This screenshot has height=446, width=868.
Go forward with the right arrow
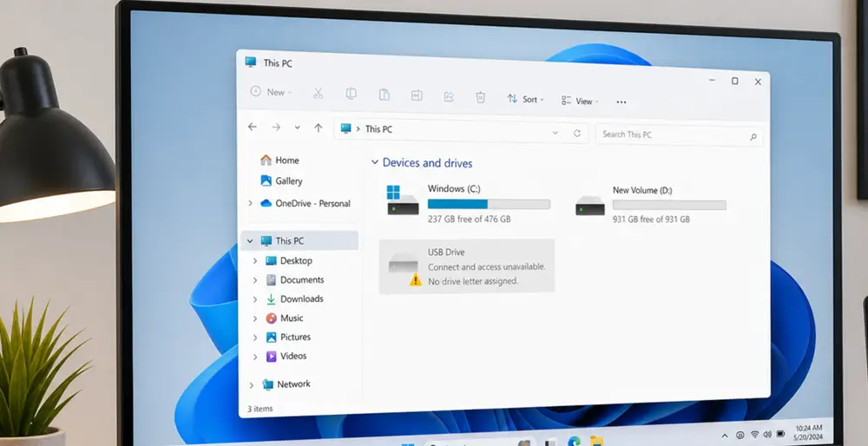pyautogui.click(x=276, y=128)
